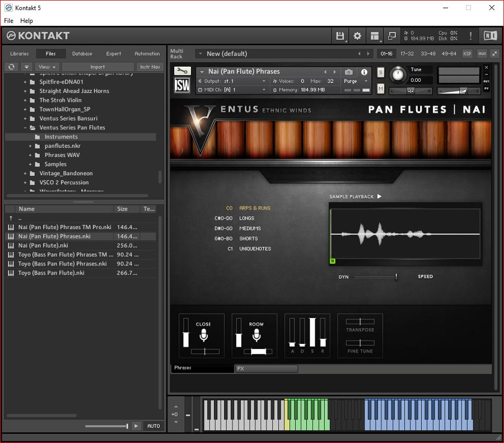Select next instrument preset arrow
Screen dimensions: 504x443
335,72
